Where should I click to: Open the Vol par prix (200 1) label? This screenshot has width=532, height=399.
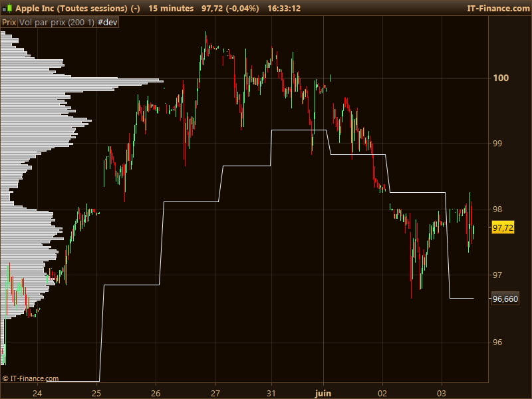(57, 23)
